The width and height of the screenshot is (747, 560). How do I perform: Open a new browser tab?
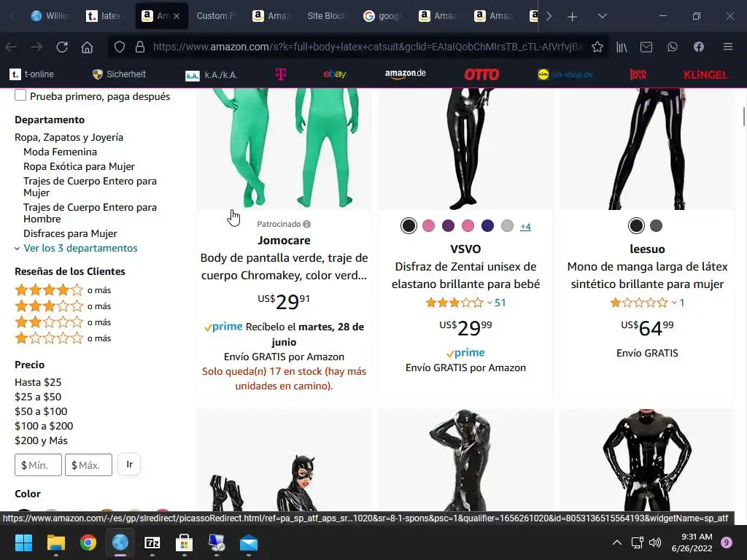572,17
